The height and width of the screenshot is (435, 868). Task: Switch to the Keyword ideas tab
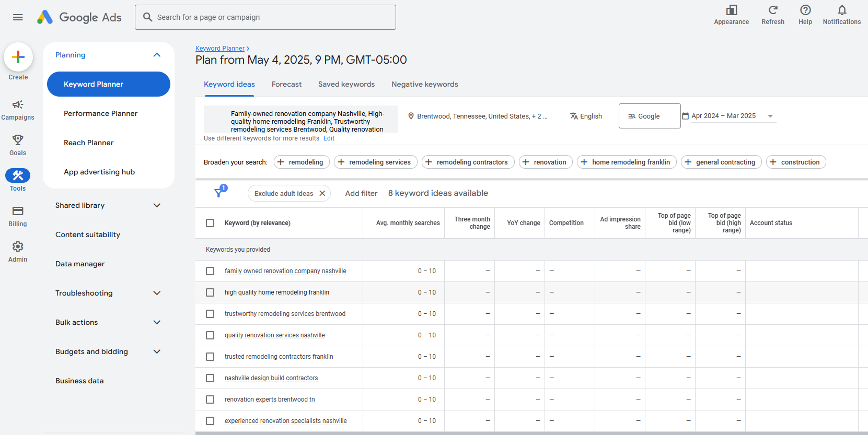coord(229,84)
